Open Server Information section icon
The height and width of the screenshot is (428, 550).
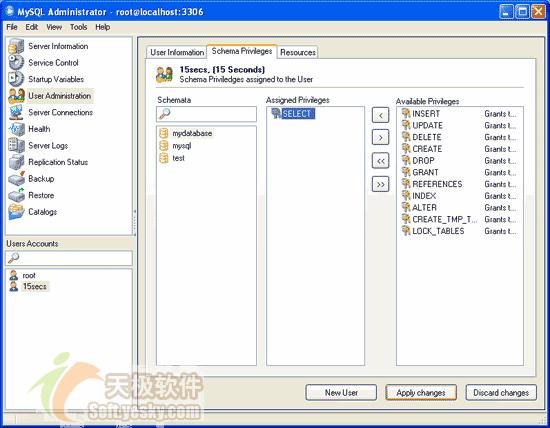16,46
